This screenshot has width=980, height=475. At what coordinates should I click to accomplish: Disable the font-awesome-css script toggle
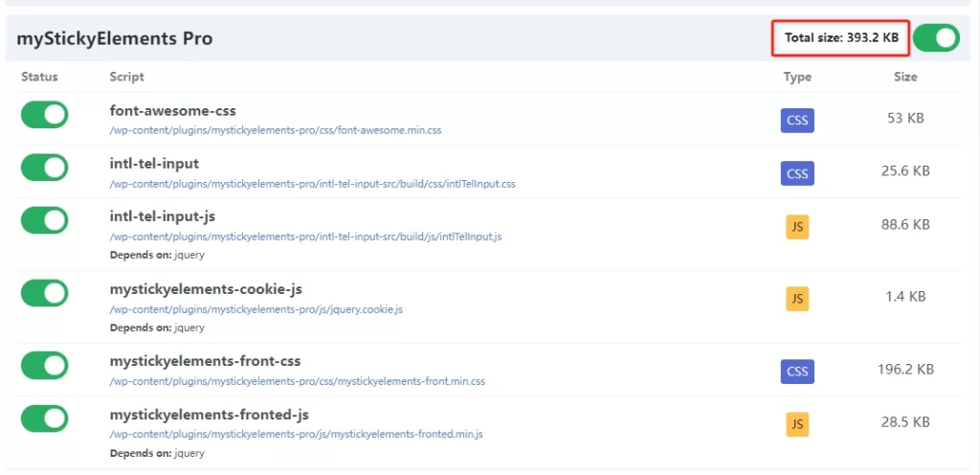pyautogui.click(x=44, y=115)
